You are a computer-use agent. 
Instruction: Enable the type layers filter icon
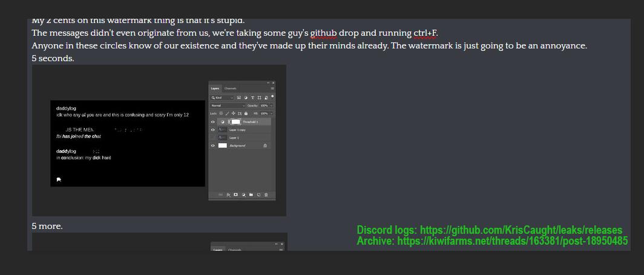point(252,98)
